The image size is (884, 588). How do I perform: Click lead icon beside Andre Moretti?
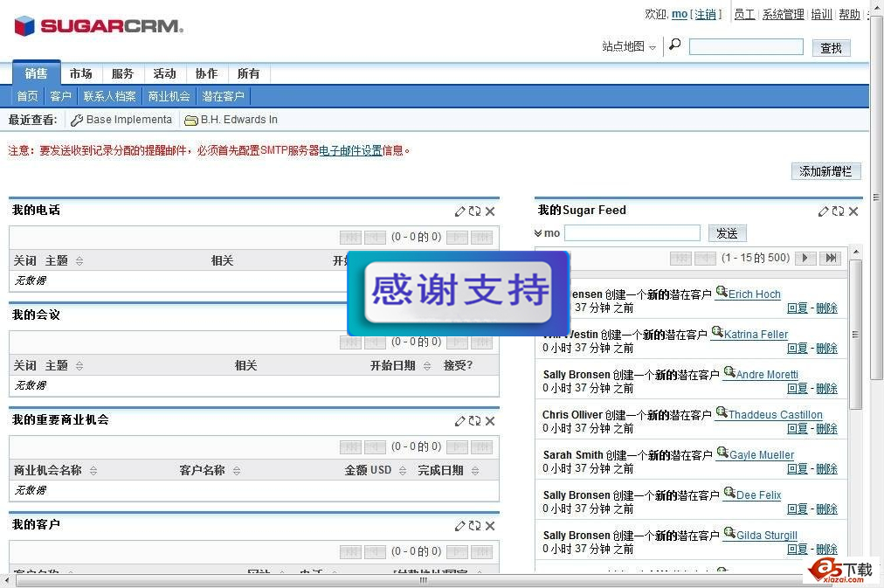point(729,372)
